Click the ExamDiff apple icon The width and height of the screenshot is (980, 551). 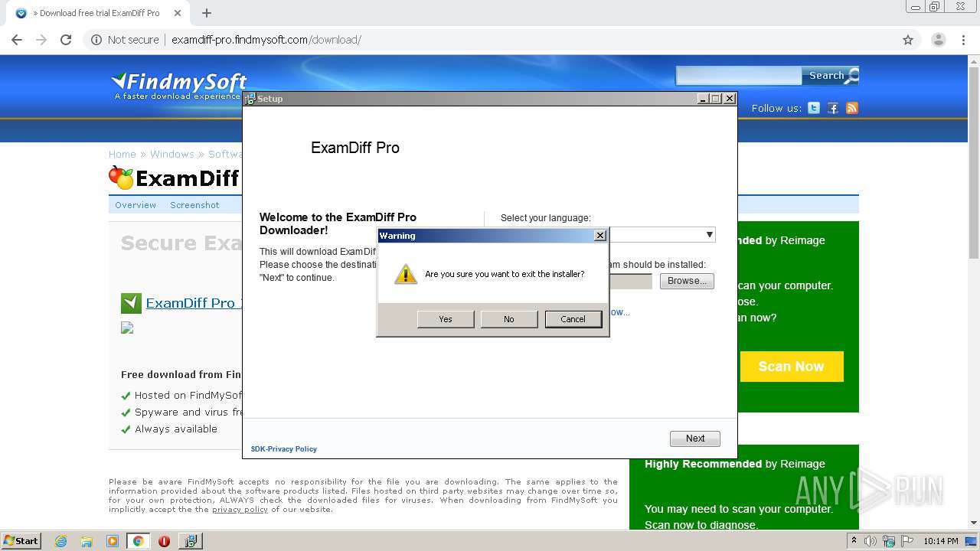pos(121,178)
